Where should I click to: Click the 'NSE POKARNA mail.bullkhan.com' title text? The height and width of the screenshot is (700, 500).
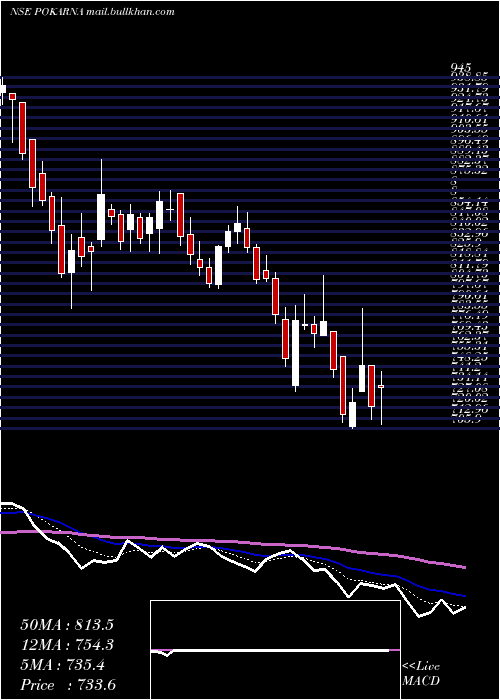coord(92,12)
